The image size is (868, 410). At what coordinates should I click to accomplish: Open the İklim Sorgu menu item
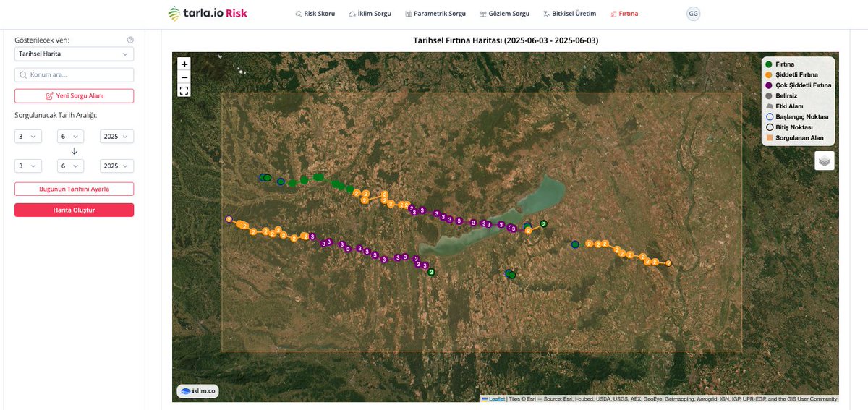[x=370, y=14]
